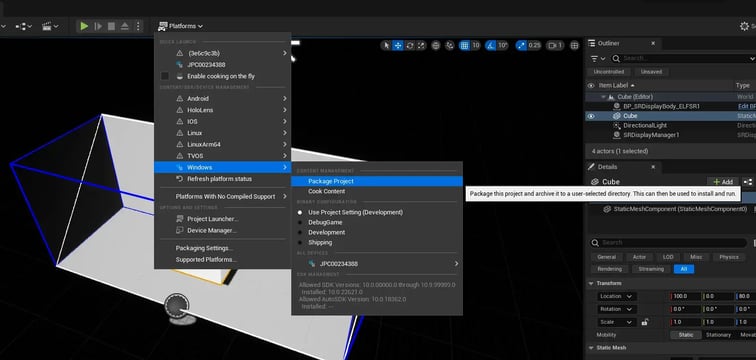Select the Scale tool in viewport toolbar
Screen dimensions: 756x360
[x=421, y=45]
